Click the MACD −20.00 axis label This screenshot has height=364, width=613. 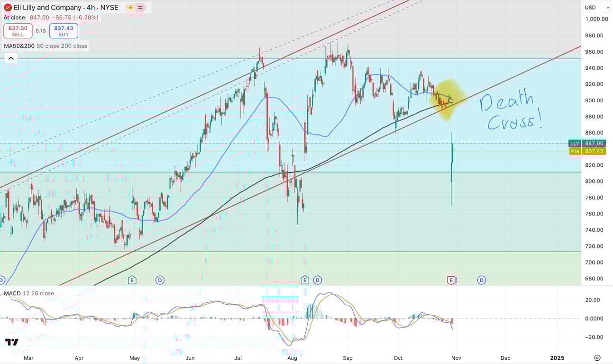(594, 337)
